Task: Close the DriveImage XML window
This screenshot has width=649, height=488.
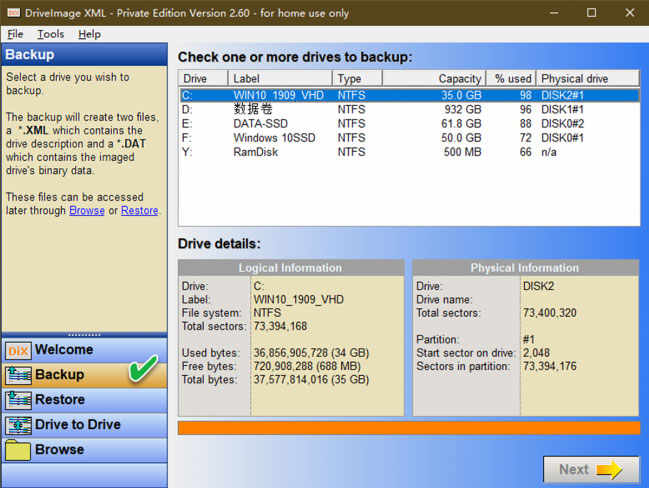Action: tap(630, 13)
